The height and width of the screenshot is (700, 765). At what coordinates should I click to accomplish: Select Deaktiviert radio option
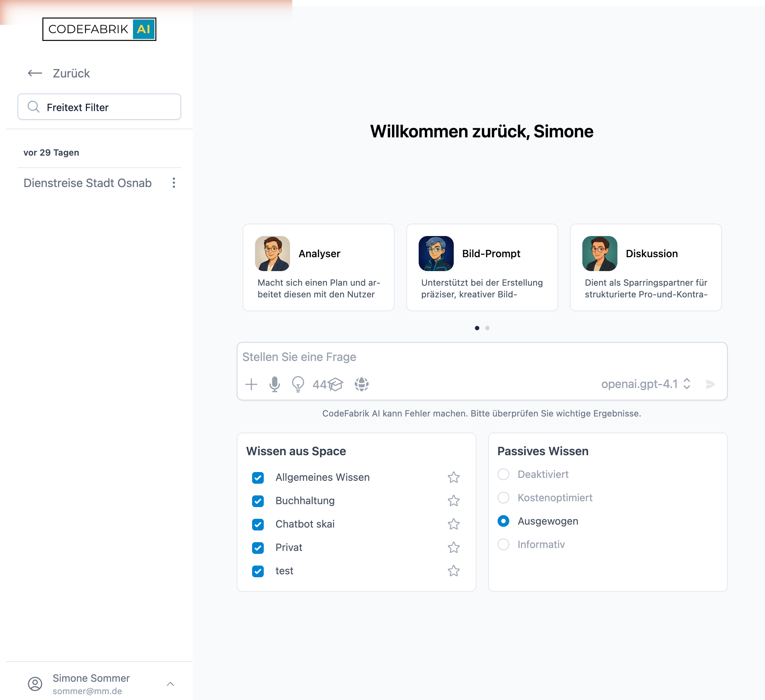click(503, 474)
